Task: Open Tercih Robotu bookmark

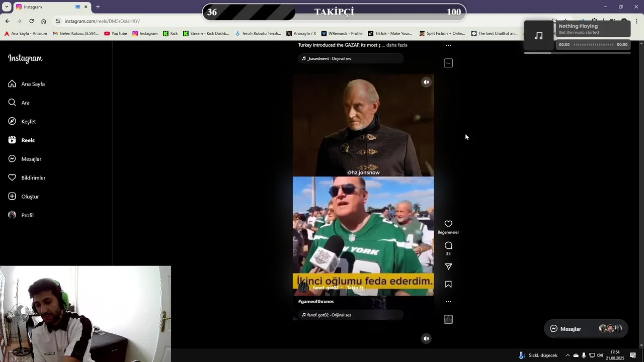Action: [258, 34]
